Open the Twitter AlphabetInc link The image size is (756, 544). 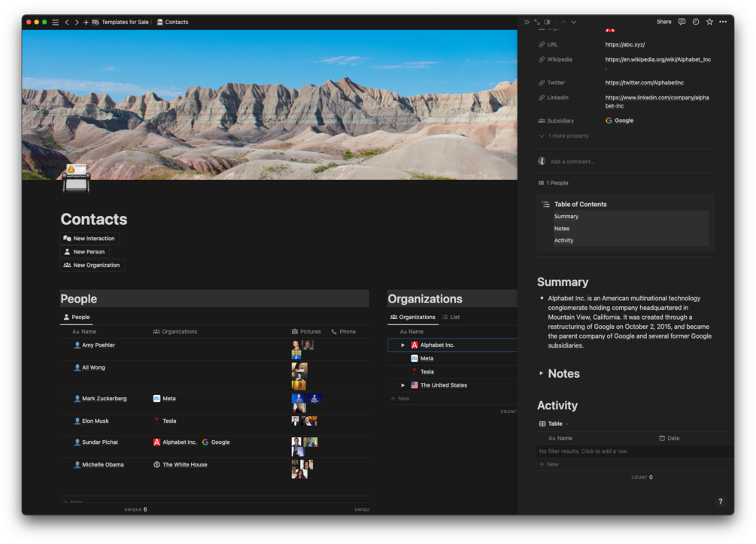coord(644,83)
